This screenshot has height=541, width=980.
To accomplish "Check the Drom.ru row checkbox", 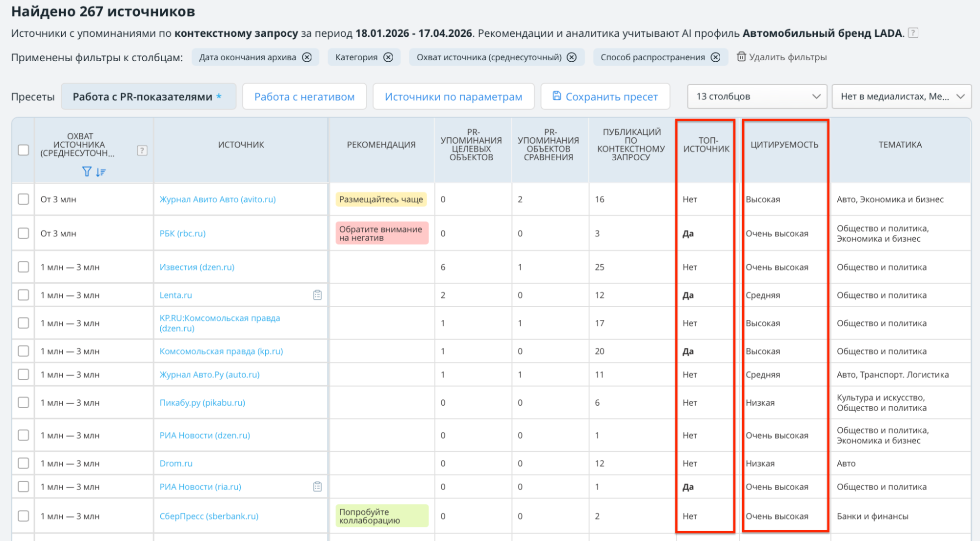I will (24, 463).
